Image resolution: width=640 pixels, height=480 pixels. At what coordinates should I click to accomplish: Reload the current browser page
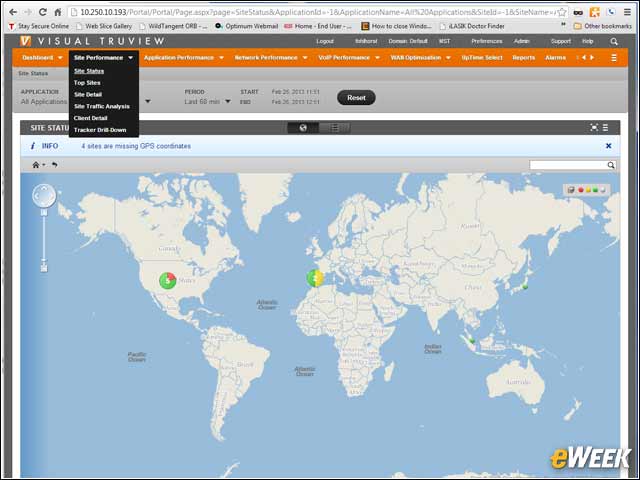coord(42,12)
